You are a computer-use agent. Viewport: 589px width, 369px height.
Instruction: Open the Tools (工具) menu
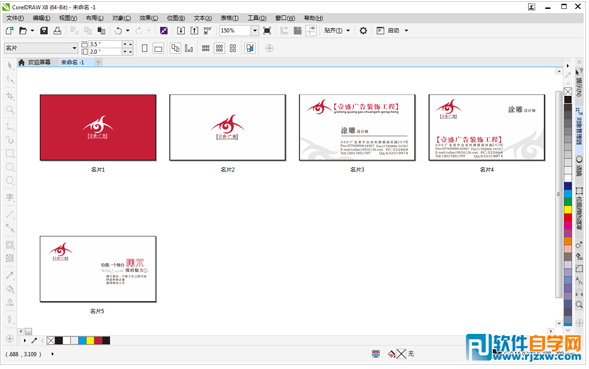257,18
